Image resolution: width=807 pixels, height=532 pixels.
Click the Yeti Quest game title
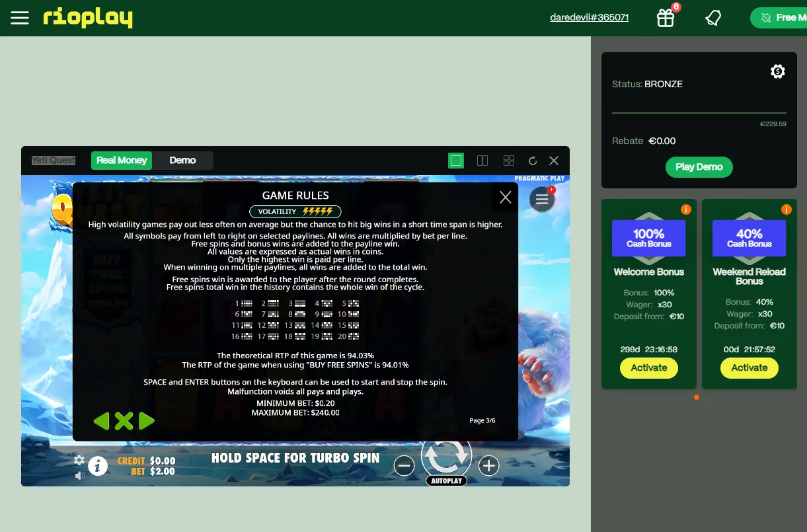point(54,160)
